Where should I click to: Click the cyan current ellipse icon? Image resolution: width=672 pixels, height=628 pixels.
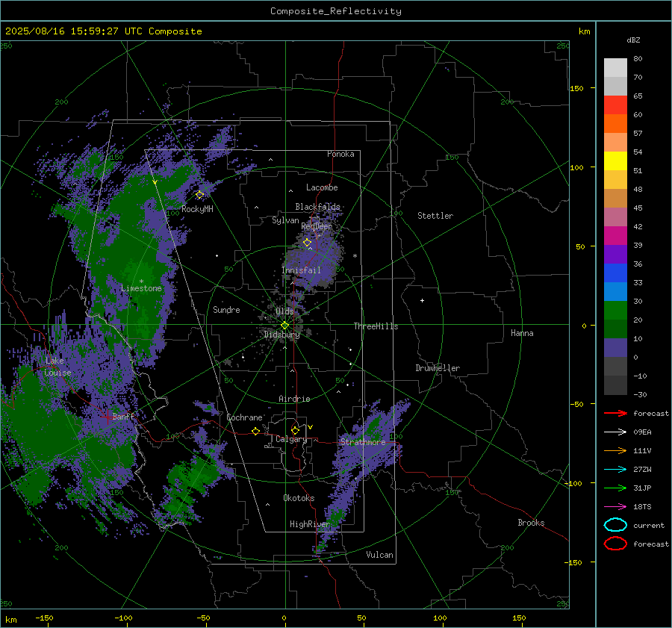coord(615,525)
